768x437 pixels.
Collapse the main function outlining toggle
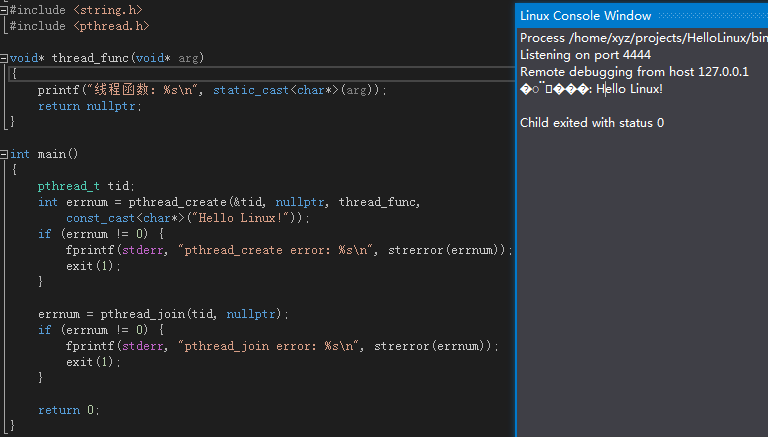pyautogui.click(x=3, y=154)
